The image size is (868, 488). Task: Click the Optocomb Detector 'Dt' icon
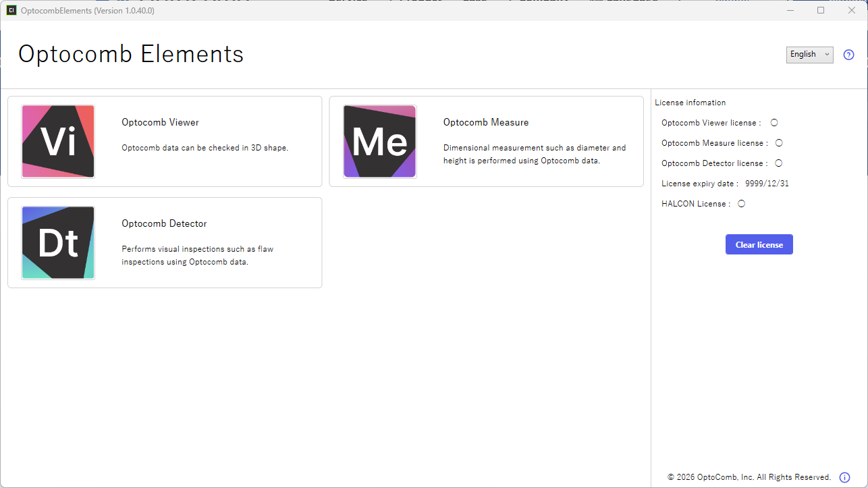[x=58, y=242]
